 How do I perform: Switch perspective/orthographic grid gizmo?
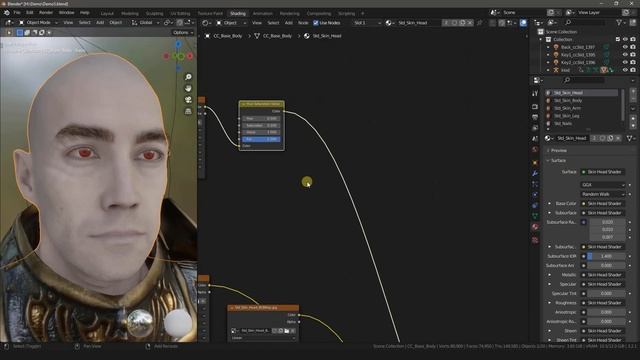pos(188,111)
